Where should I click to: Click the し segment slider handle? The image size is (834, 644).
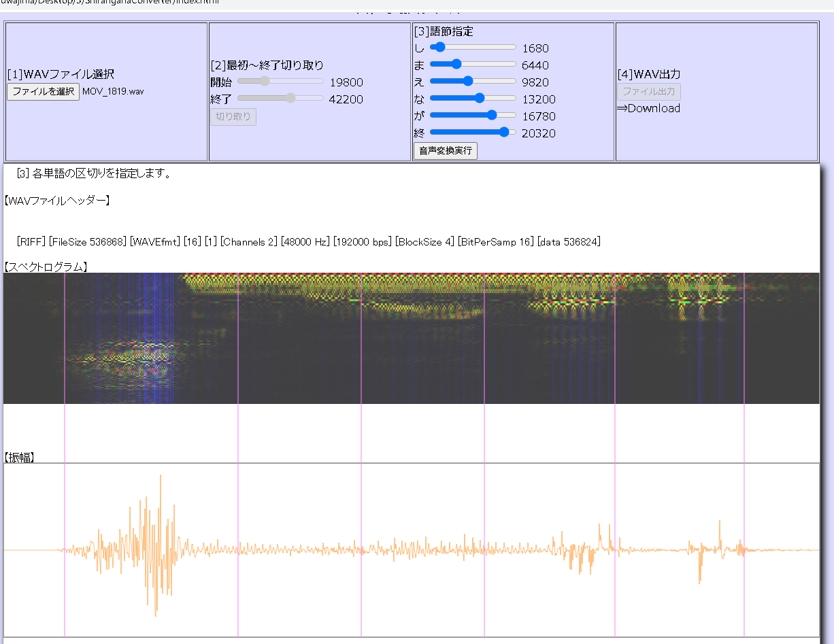tap(439, 48)
